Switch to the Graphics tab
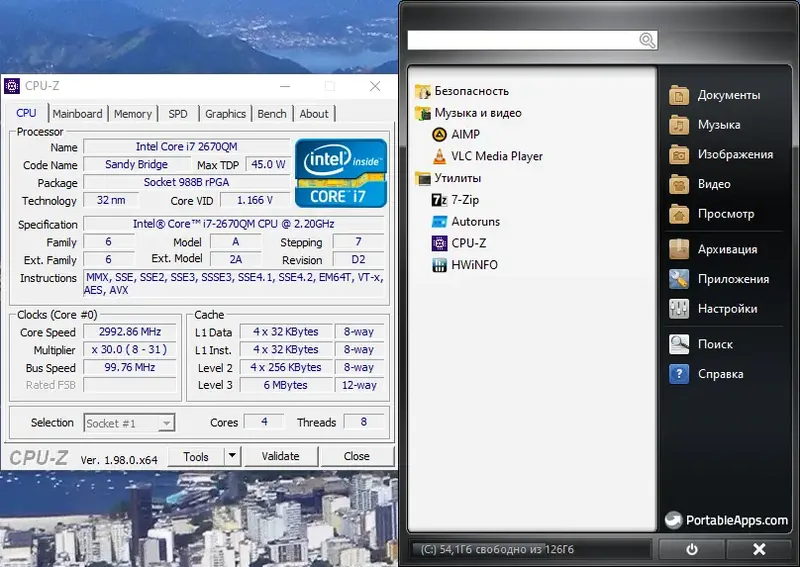800x567 pixels. pos(226,114)
